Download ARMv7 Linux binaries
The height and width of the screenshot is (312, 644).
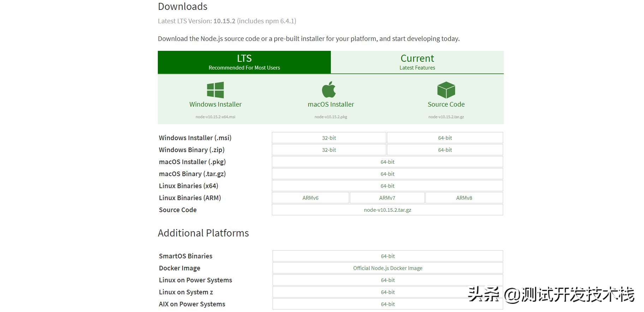pyautogui.click(x=387, y=198)
